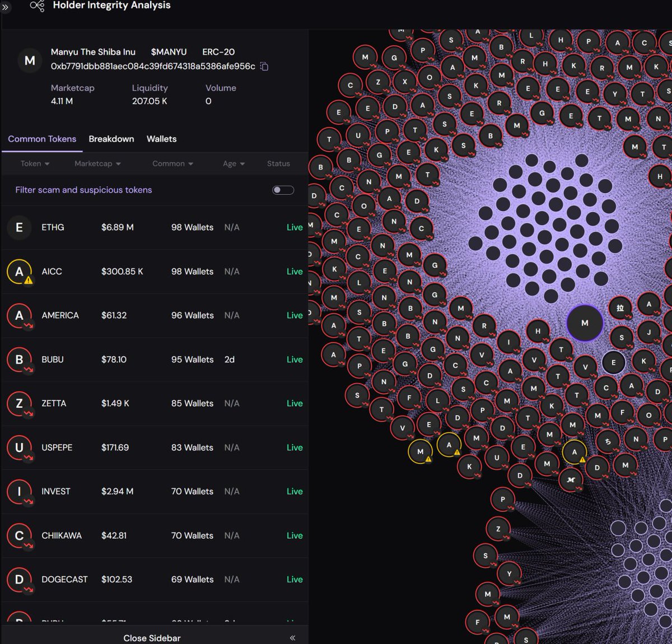Click AICC token name

click(52, 272)
